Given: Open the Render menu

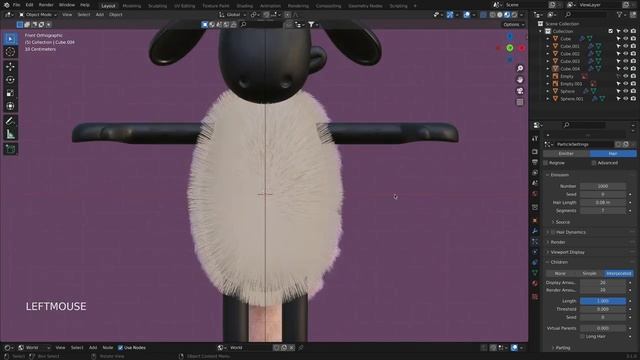Looking at the screenshot, I should (x=46, y=5).
